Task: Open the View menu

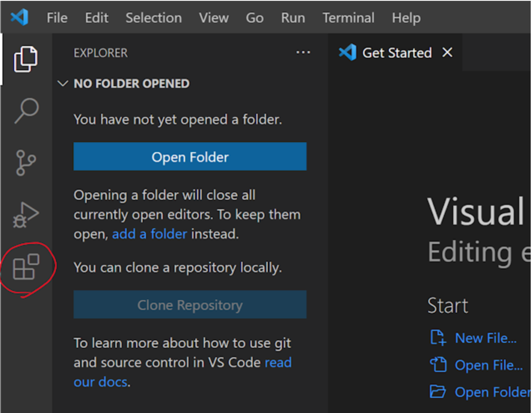Action: (x=214, y=18)
